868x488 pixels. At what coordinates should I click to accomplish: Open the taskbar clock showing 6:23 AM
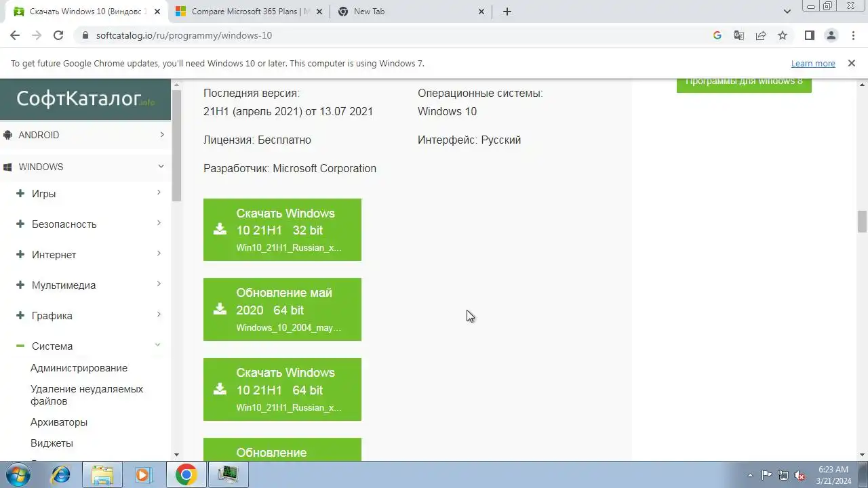click(833, 475)
